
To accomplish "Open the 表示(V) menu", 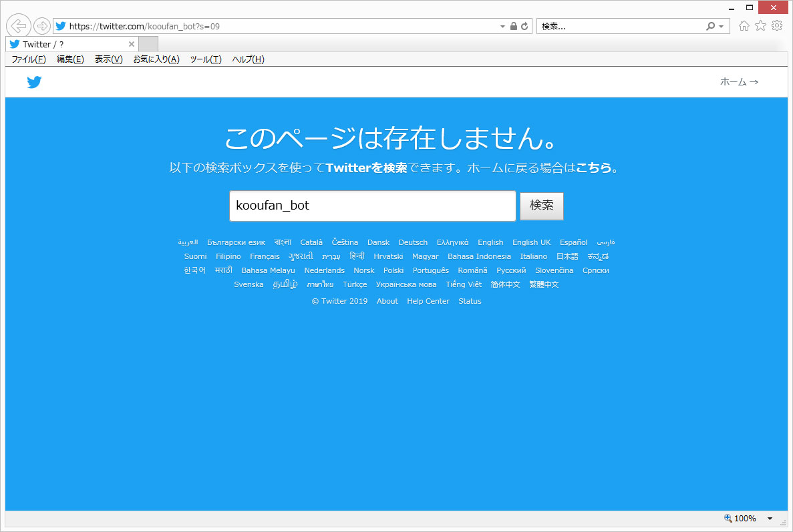I will 109,59.
